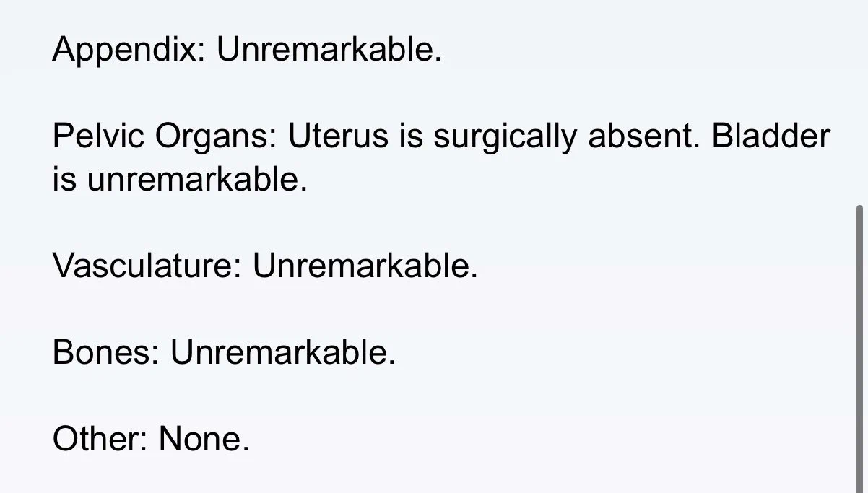Click the text "Bladder" in the report

tap(771, 136)
